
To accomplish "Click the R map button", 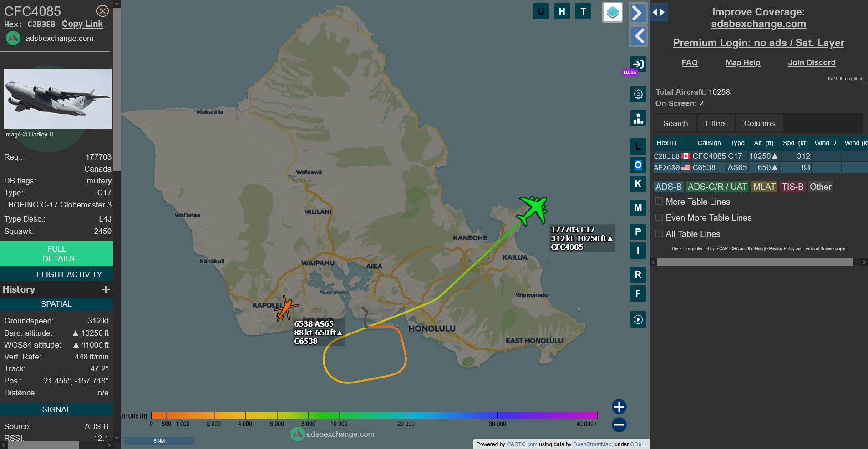I will pos(638,275).
